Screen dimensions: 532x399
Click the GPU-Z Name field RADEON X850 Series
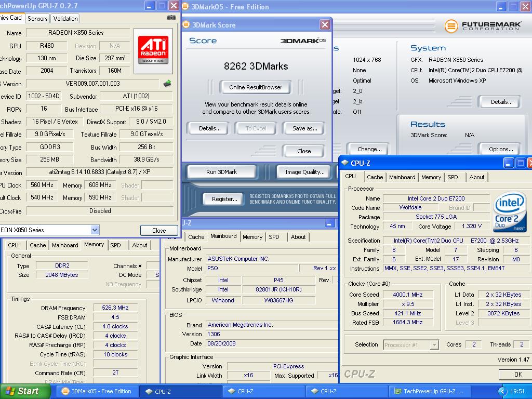(x=78, y=33)
